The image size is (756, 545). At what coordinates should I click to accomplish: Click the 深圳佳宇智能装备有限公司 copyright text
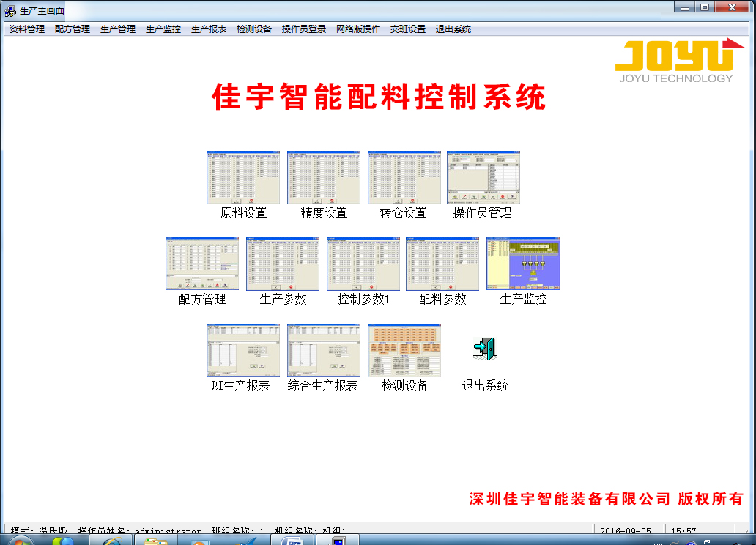point(607,499)
